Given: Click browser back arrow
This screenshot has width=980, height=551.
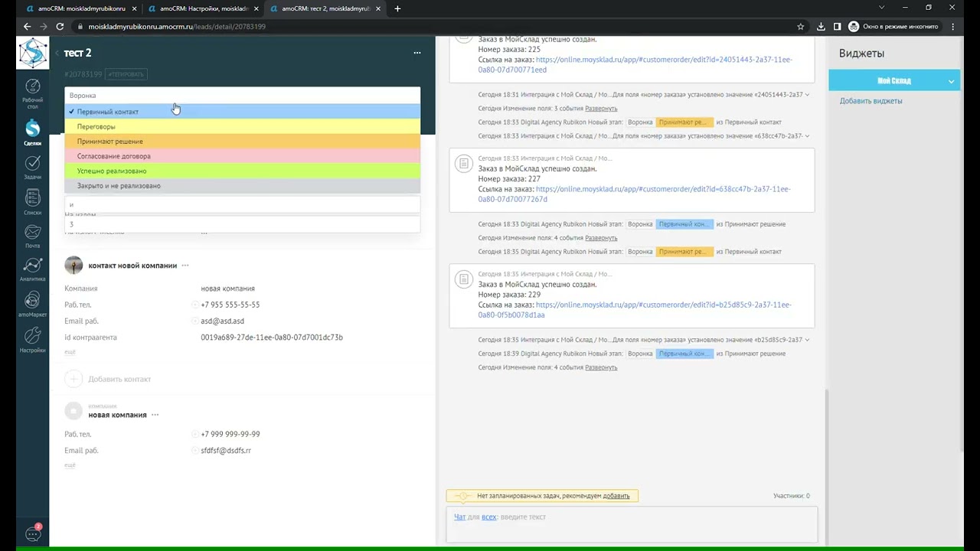Looking at the screenshot, I should point(27,26).
